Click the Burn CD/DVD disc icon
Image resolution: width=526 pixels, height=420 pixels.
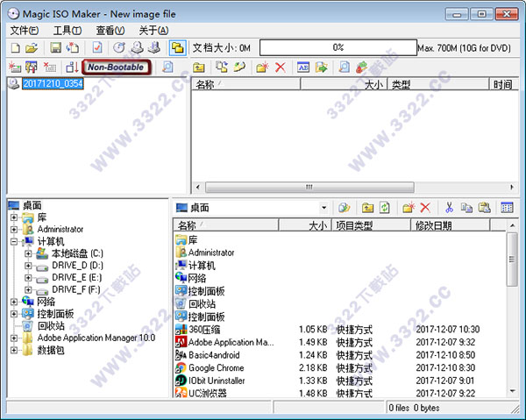(x=118, y=48)
